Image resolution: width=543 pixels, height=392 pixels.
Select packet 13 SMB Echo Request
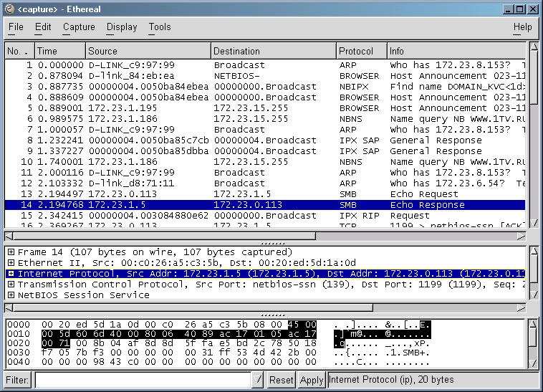tap(265, 194)
